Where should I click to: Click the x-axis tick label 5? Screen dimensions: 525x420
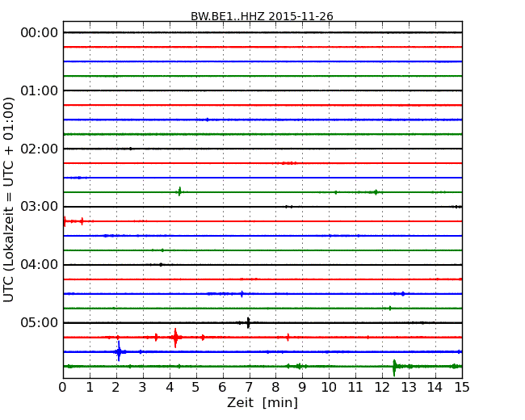[195, 388]
